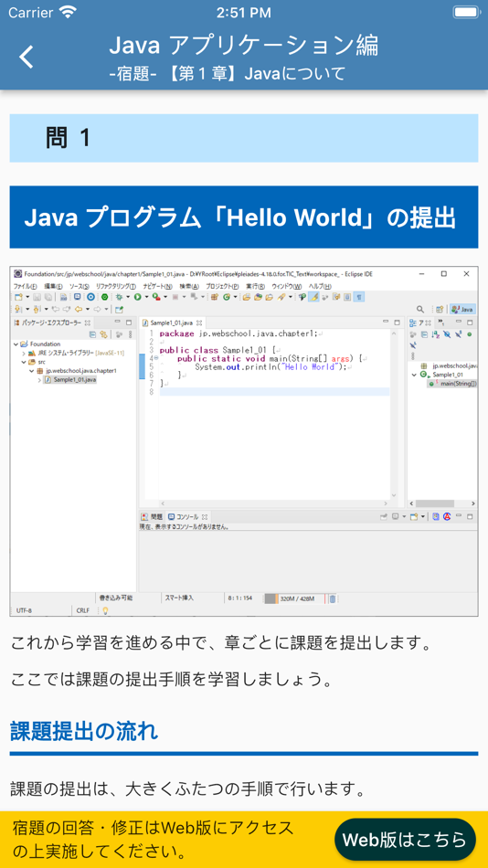Image resolution: width=488 pixels, height=868 pixels.
Task: Tap the 2:51 PM clock
Action: coord(244,12)
